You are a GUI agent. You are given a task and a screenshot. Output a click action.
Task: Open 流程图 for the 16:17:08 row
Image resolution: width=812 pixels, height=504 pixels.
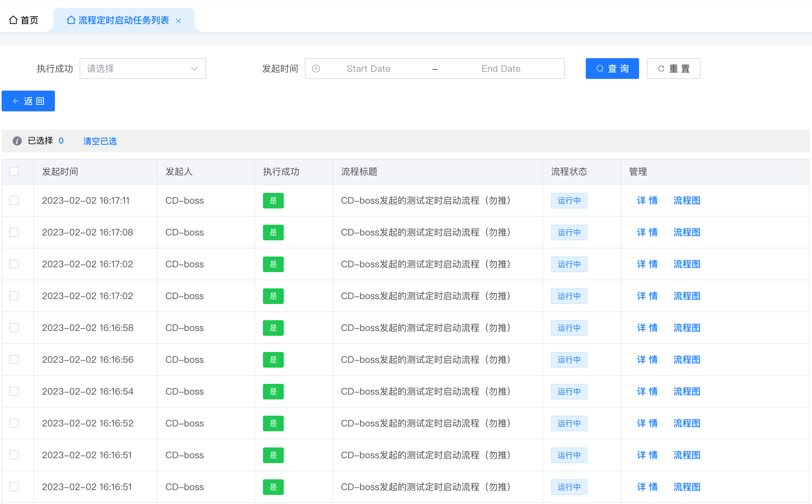[x=687, y=232]
